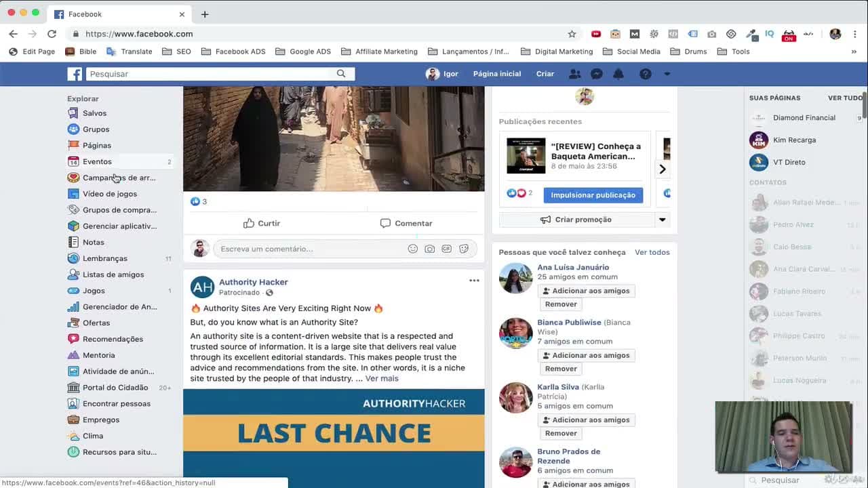
Task: Click Comentar on the post
Action: (406, 223)
